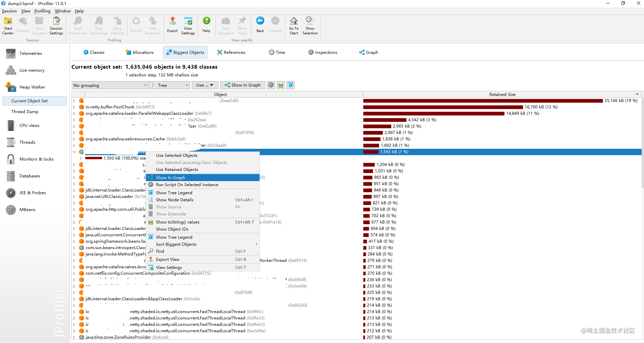Choose Use Selected Objects in context menu
Viewport: 644px width, 343px height.
click(203, 156)
